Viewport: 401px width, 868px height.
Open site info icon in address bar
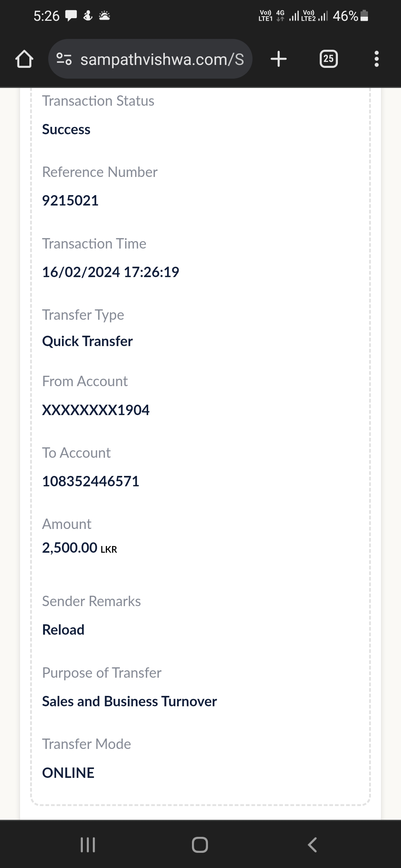click(x=64, y=59)
